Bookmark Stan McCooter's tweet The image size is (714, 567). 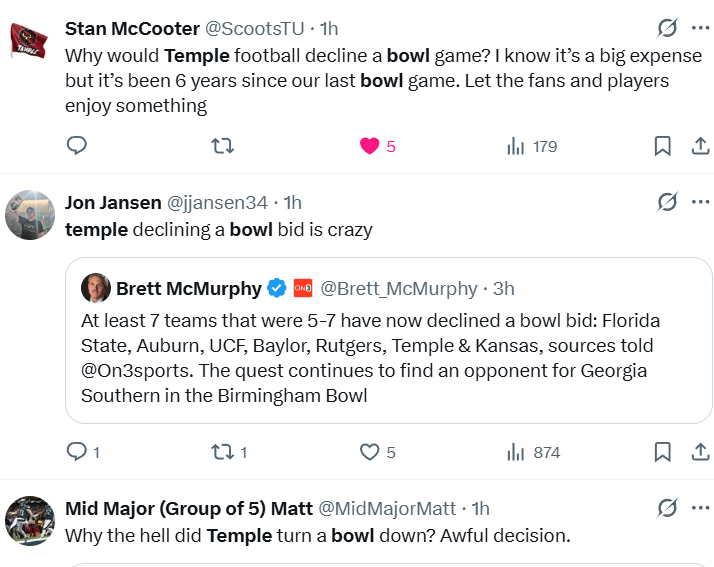click(662, 146)
